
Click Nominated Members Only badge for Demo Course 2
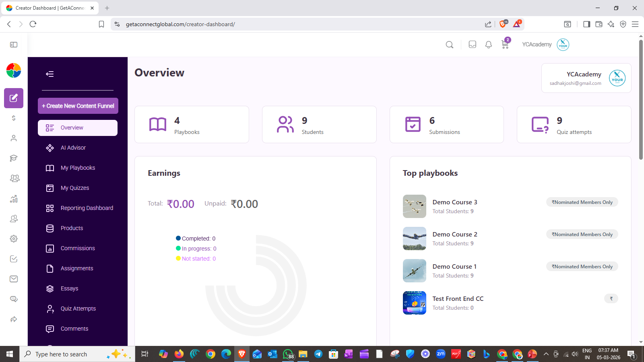[x=582, y=234]
